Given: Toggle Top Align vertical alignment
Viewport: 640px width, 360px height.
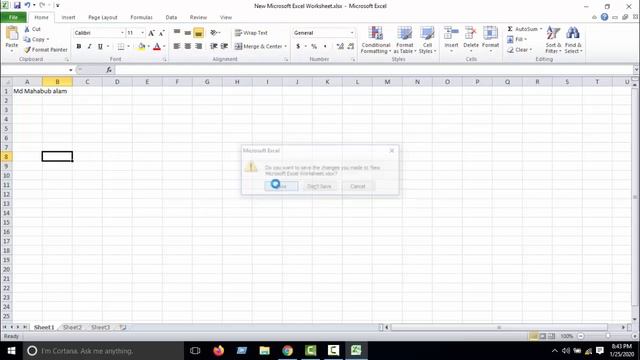Looking at the screenshot, I should [177, 32].
